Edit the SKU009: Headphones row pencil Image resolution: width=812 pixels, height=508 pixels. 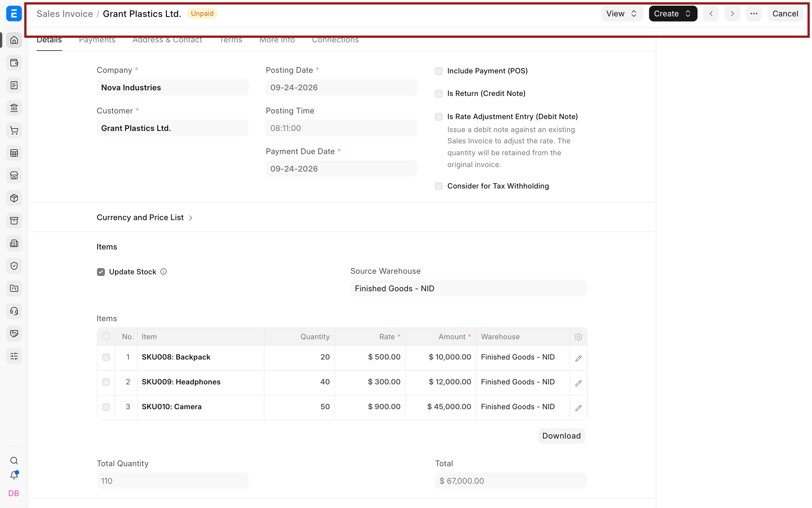coord(579,383)
